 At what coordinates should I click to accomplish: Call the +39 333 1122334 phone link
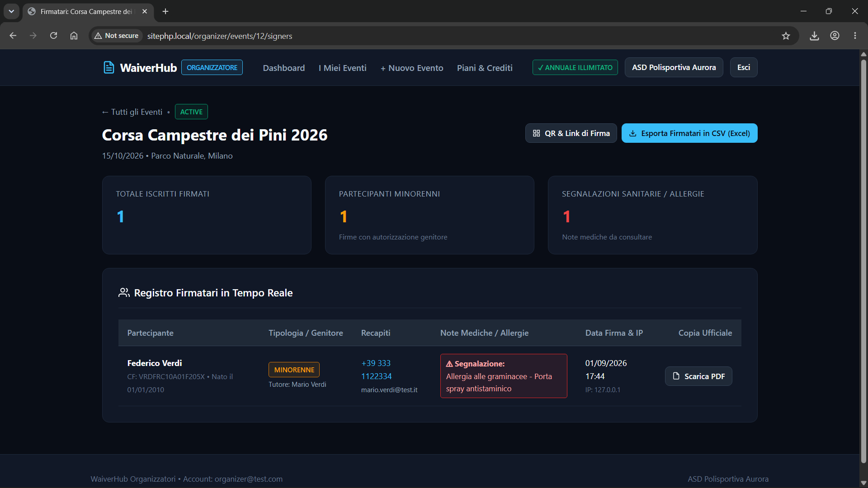pos(376,370)
